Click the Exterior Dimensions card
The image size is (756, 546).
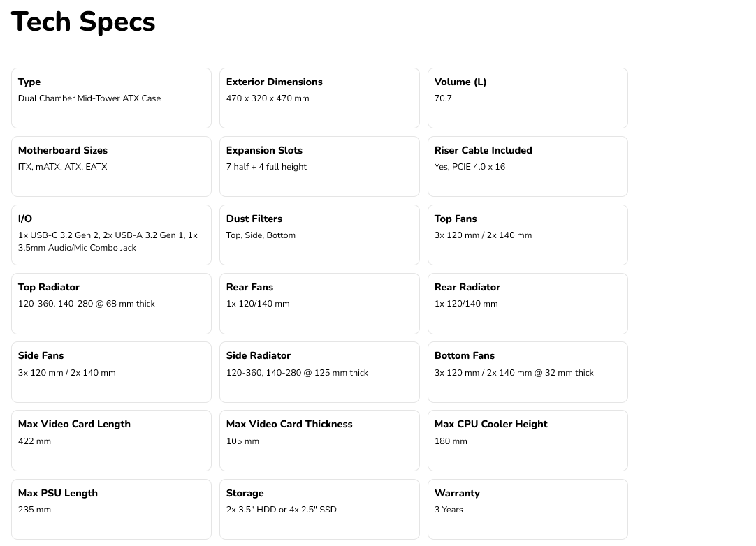pos(320,98)
